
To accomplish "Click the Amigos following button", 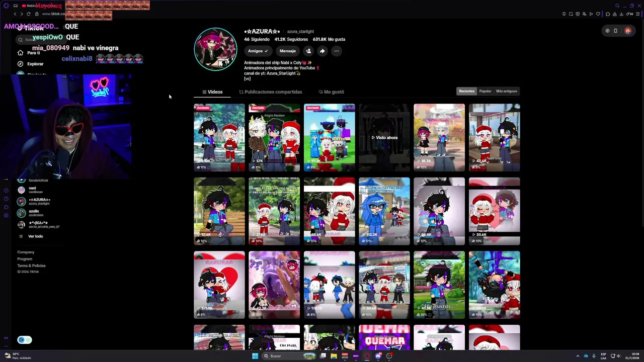I will click(258, 51).
